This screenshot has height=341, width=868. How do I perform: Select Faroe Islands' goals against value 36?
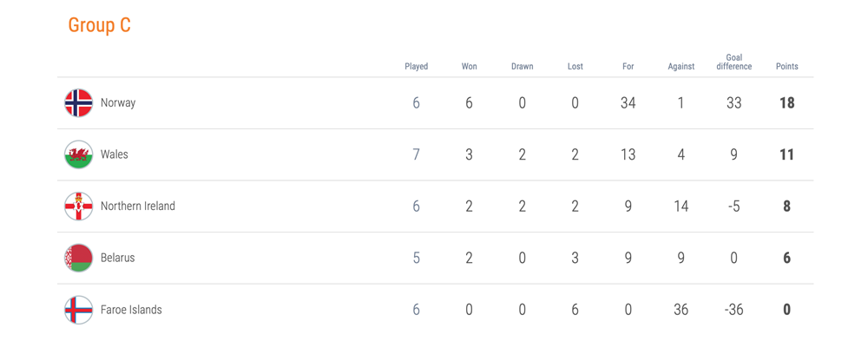[681, 310]
